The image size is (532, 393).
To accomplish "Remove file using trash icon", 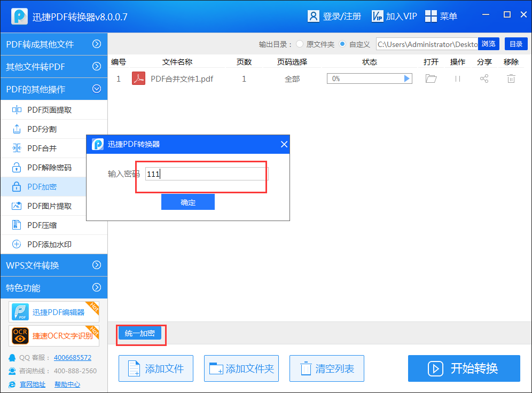I will coord(511,78).
